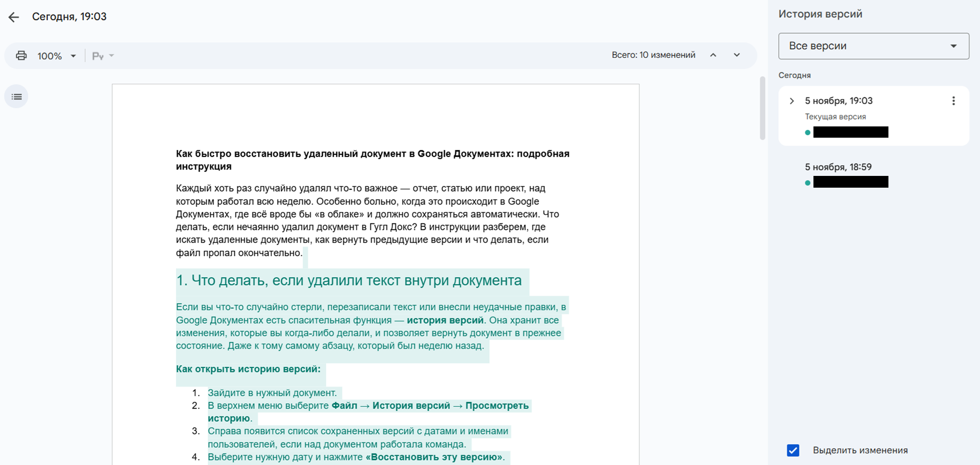Image resolution: width=980 pixels, height=465 pixels.
Task: Click teal editor dot under 18:59 version
Action: [x=808, y=183]
